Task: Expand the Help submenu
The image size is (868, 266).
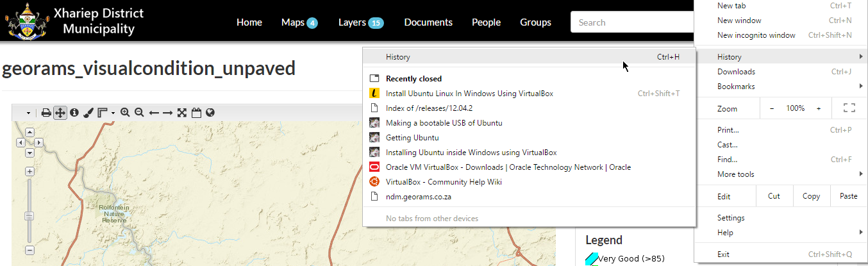Action: (781, 233)
